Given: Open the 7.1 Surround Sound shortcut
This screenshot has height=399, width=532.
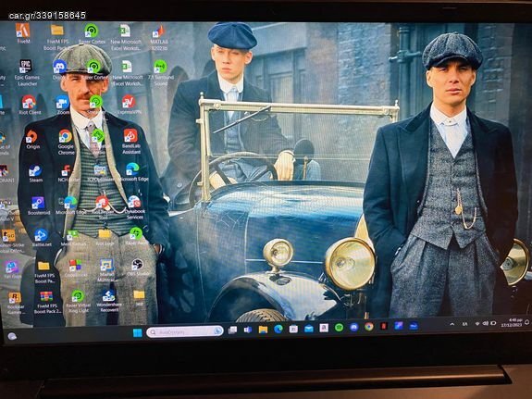Looking at the screenshot, I should (160, 72).
